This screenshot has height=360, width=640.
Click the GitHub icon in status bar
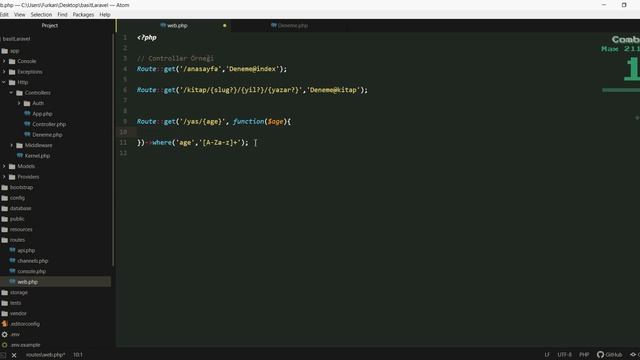tap(600, 355)
